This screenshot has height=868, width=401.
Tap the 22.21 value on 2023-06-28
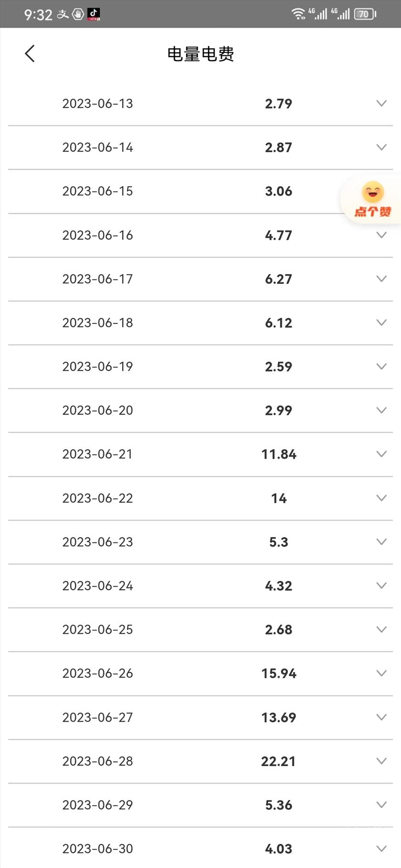click(278, 761)
